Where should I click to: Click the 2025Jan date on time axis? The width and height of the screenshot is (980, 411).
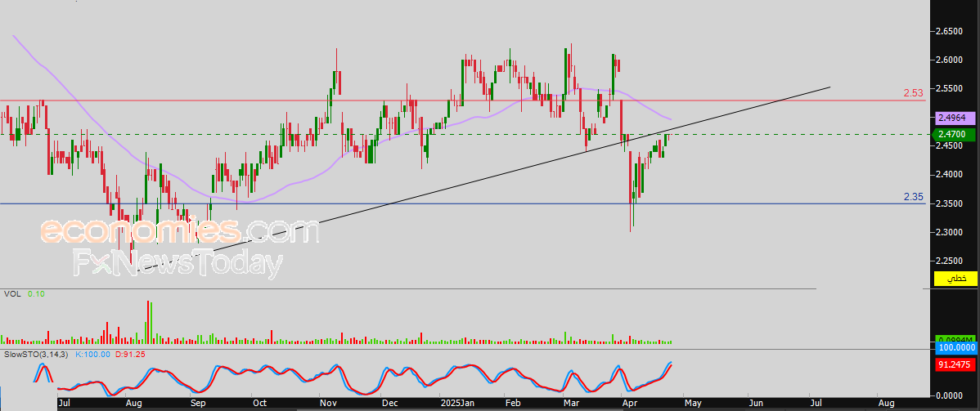pos(455,404)
